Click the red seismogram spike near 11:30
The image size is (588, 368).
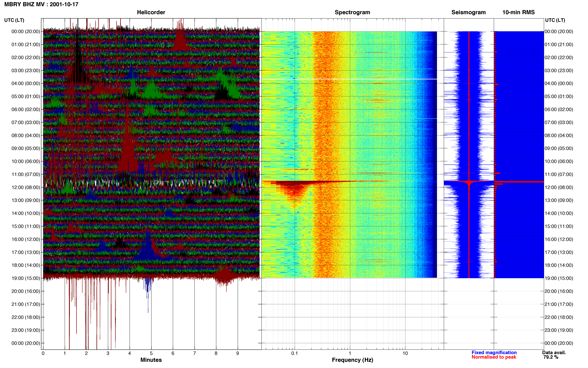click(469, 182)
